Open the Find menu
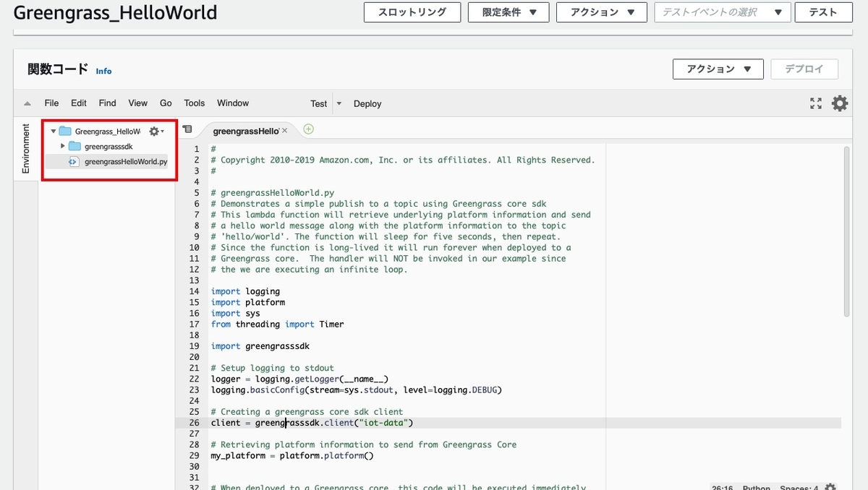This screenshot has height=490, width=868. [x=107, y=103]
